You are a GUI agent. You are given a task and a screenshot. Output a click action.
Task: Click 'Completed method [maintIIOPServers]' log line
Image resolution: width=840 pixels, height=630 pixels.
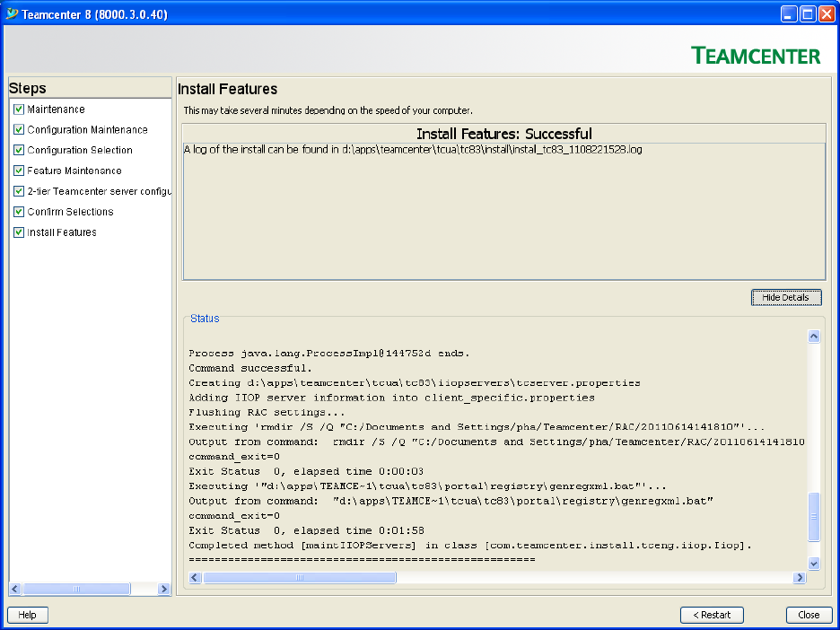(x=470, y=546)
